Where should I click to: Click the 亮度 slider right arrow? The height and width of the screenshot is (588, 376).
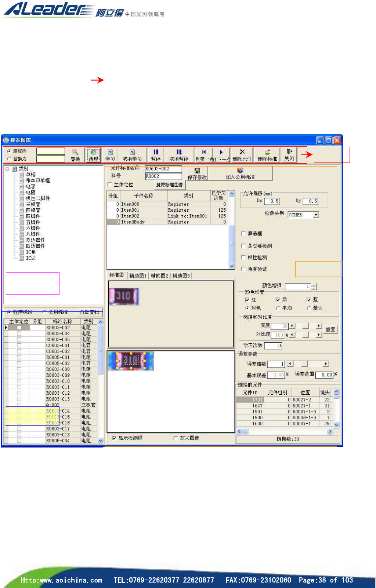tap(319, 326)
